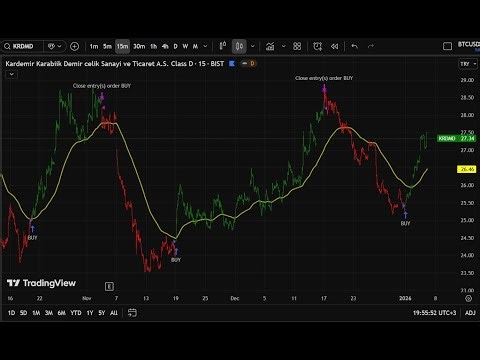This screenshot has width=480, height=360.
Task: Click the yellow 26.46 indicator price label
Action: 467,169
